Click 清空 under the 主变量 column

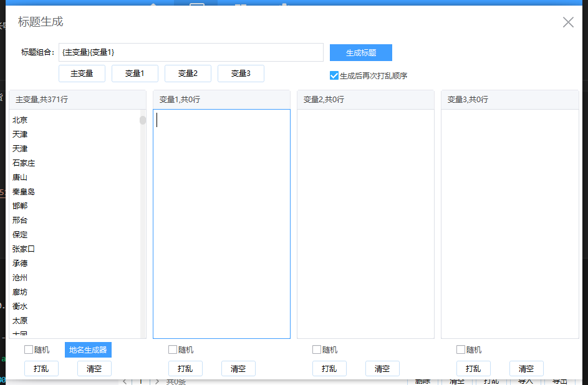click(x=94, y=368)
